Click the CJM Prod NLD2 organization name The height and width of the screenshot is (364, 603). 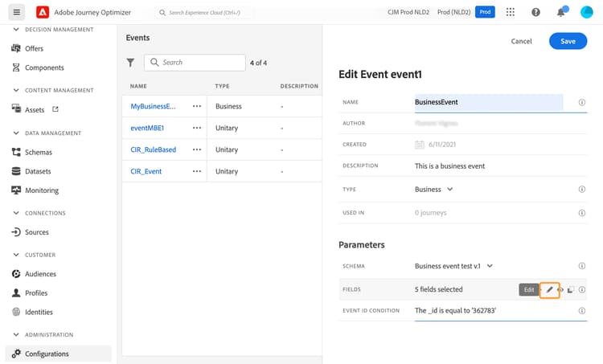tap(408, 12)
